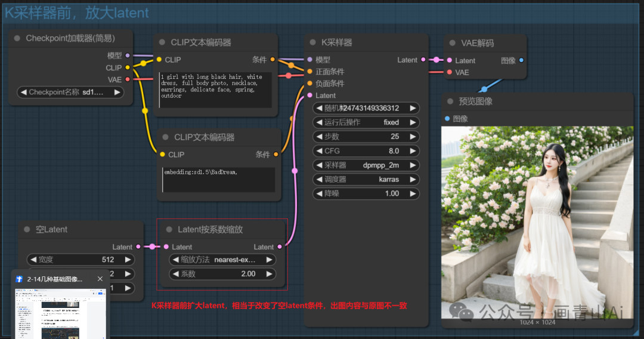Screen dimensions: 644x339
Task: Increase 宽度 with its right arrow
Action: (x=128, y=260)
